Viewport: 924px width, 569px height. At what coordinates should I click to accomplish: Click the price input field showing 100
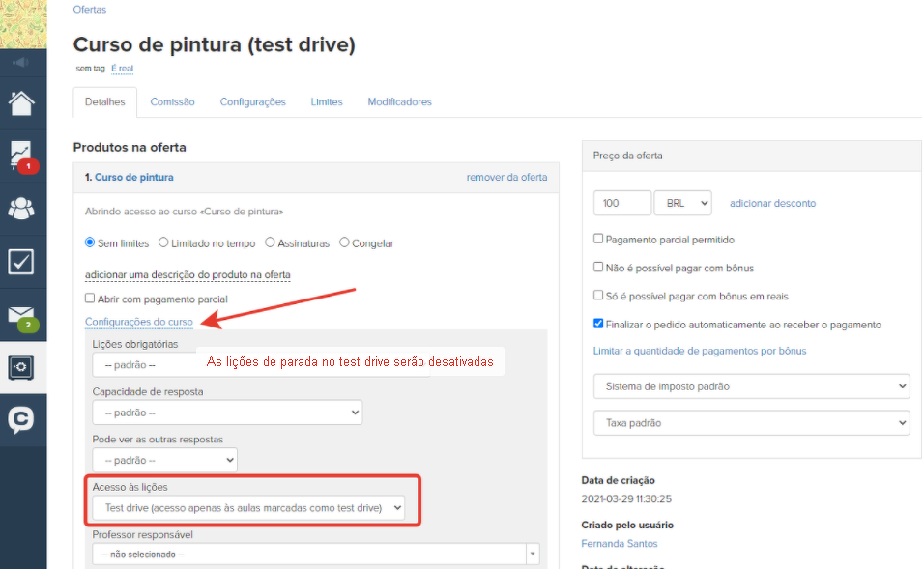coord(621,203)
